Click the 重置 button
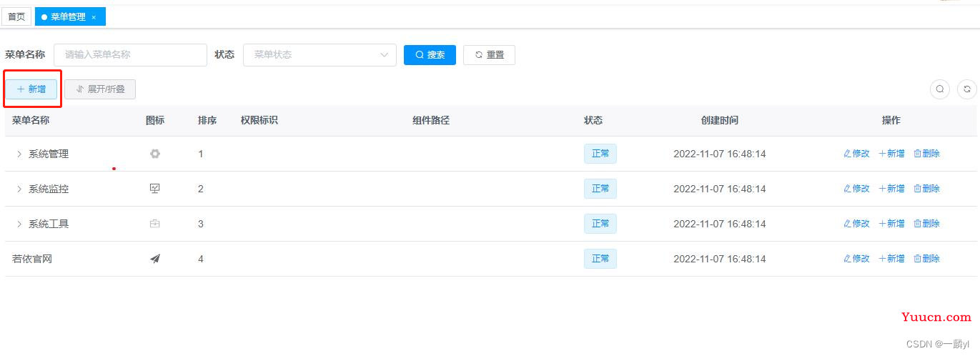980x356 pixels. [x=489, y=55]
